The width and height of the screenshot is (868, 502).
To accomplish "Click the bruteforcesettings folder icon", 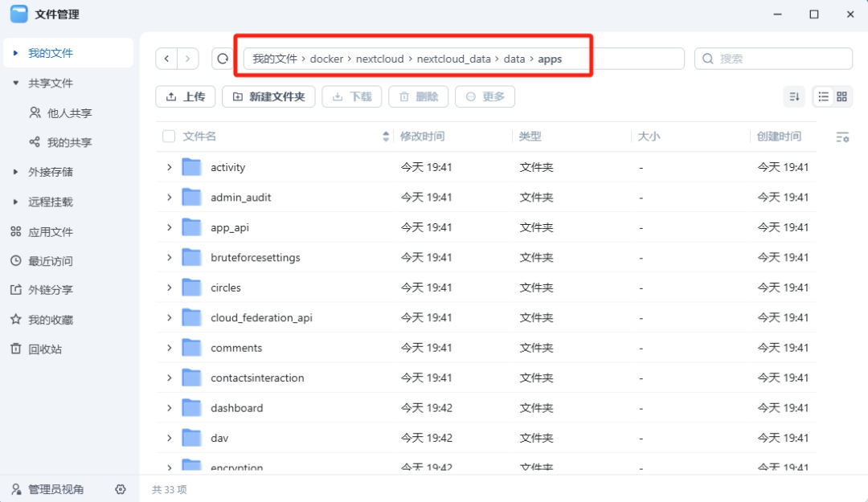I will click(191, 257).
